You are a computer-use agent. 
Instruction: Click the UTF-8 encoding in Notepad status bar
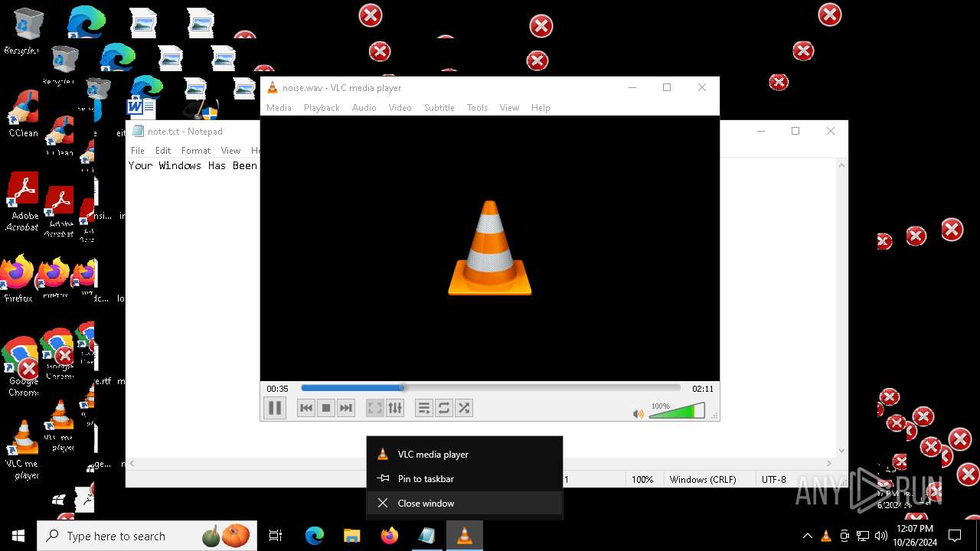click(773, 479)
